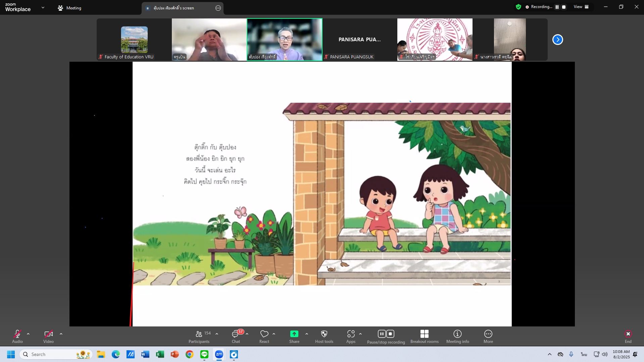Open Google Chrome from the taskbar

pos(190,354)
